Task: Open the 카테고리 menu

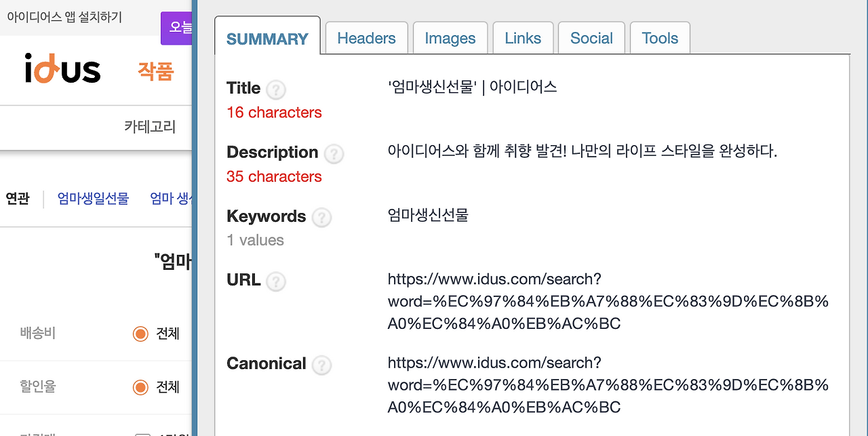Action: (x=149, y=126)
